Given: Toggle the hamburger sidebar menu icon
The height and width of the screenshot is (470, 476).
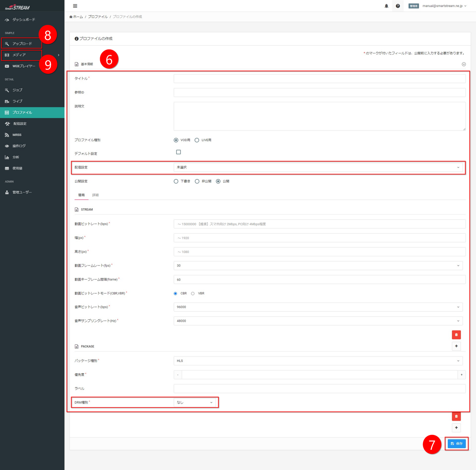Looking at the screenshot, I should (75, 6).
